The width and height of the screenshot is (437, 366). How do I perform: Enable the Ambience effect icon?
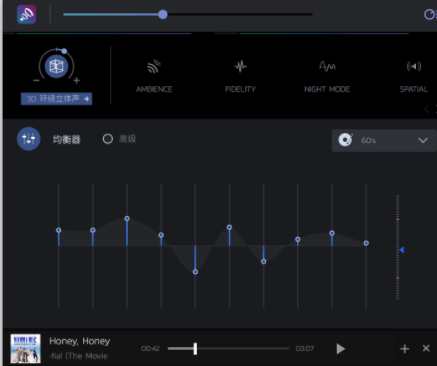pyautogui.click(x=154, y=66)
